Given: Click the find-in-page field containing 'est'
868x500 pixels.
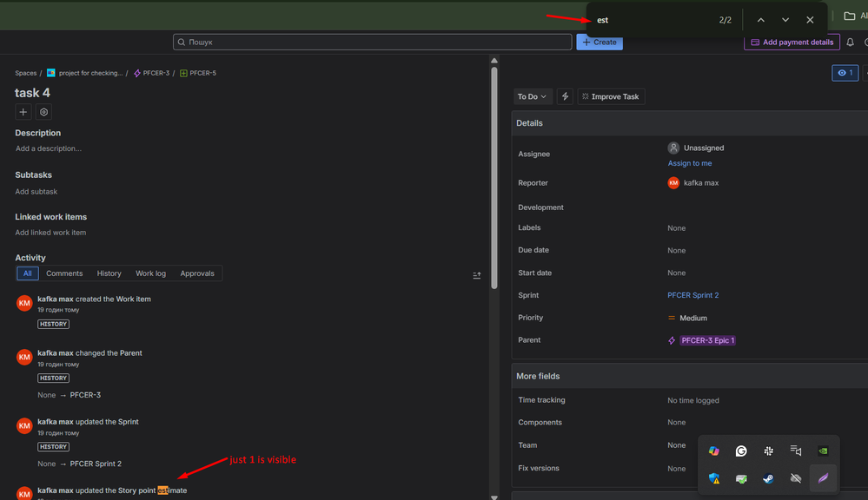Looking at the screenshot, I should click(x=653, y=20).
